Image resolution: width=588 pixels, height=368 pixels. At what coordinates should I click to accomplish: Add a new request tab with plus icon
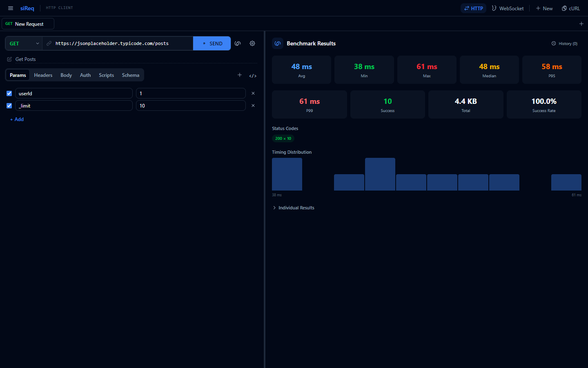coord(581,24)
